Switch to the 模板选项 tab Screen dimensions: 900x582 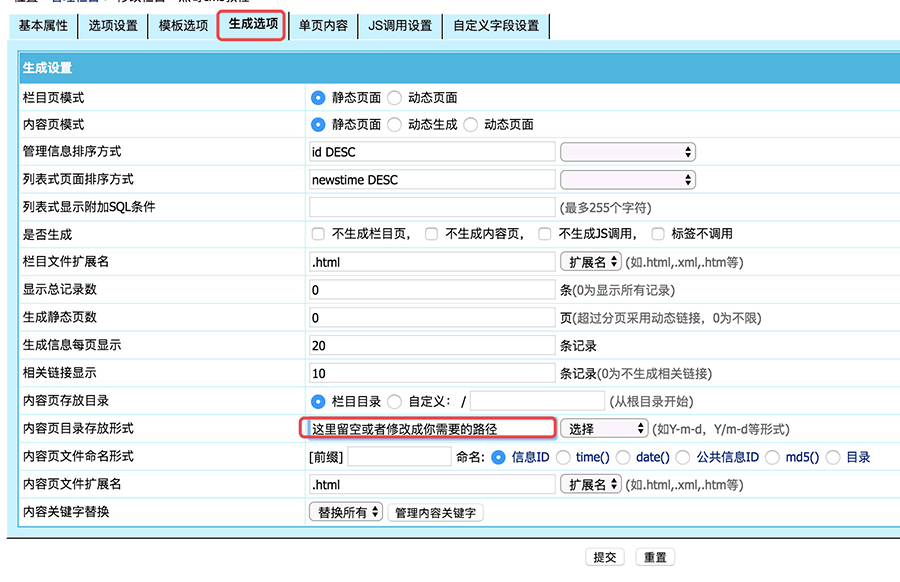182,25
